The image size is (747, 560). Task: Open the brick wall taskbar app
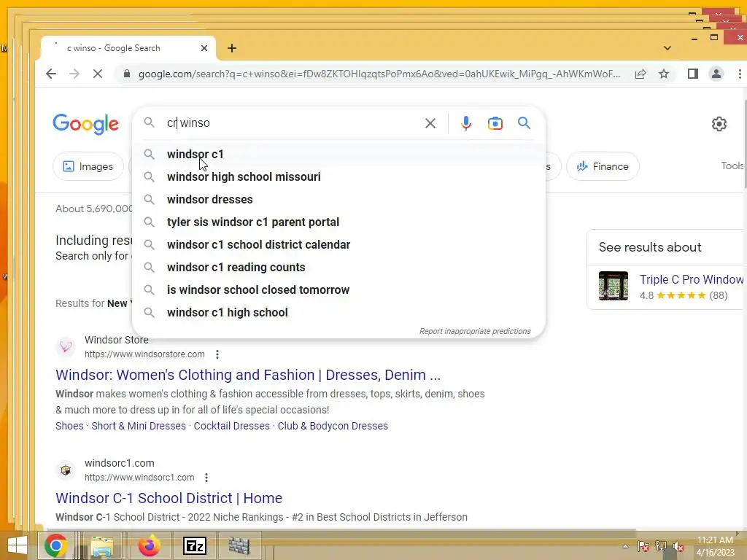coord(239,545)
